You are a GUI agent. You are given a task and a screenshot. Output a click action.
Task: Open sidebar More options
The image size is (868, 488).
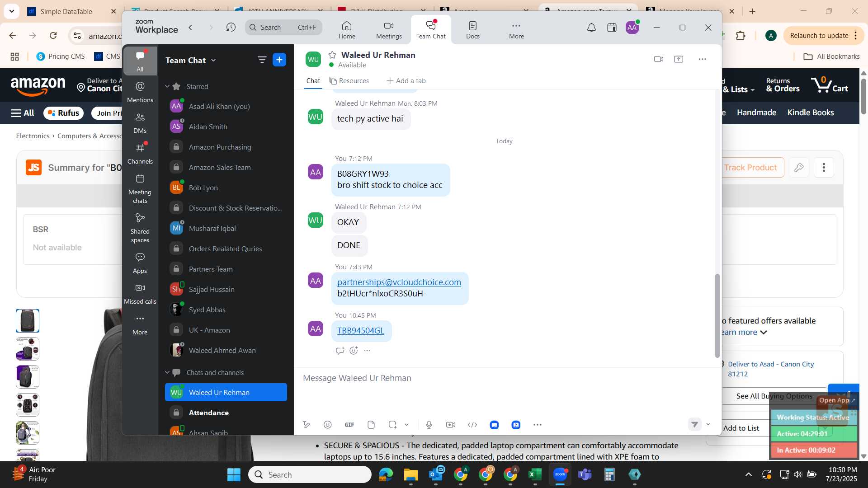click(x=140, y=324)
